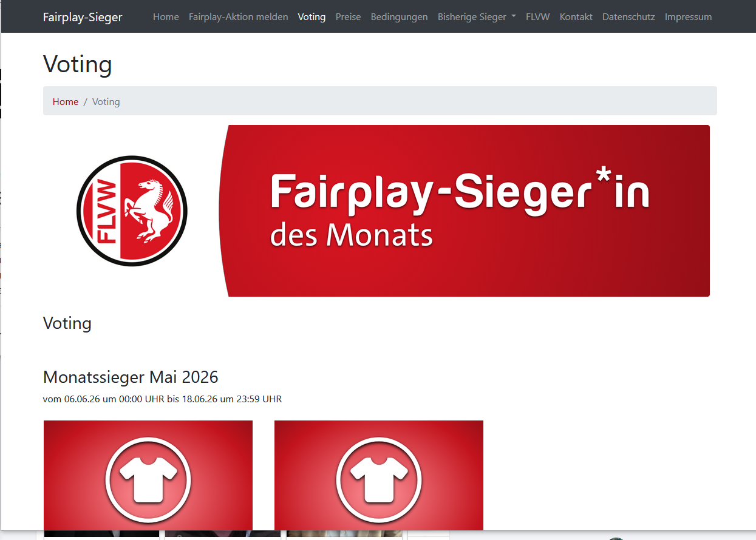Click the voting period date text
The image size is (756, 540).
[162, 399]
